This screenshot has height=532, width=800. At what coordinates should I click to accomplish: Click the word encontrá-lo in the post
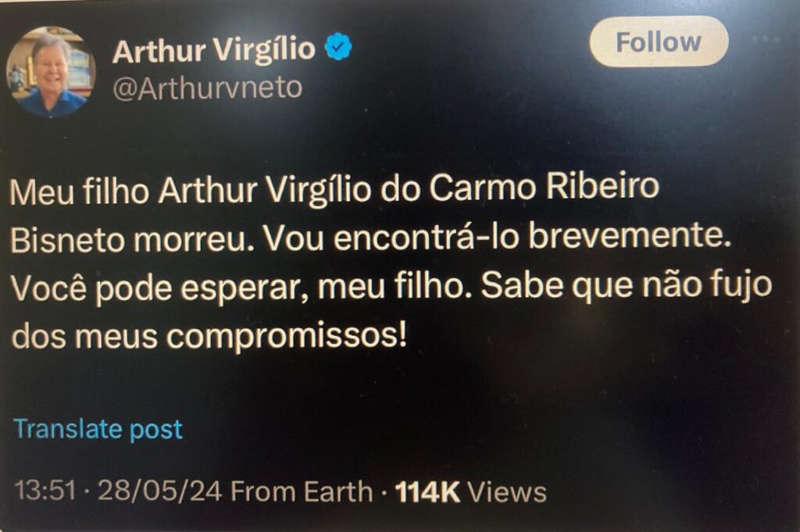pos(427,237)
